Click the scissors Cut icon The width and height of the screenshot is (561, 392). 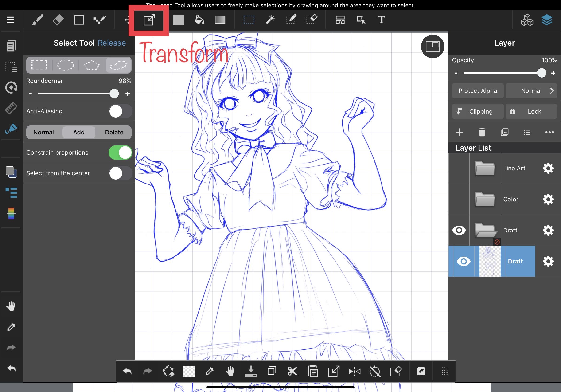tap(292, 372)
